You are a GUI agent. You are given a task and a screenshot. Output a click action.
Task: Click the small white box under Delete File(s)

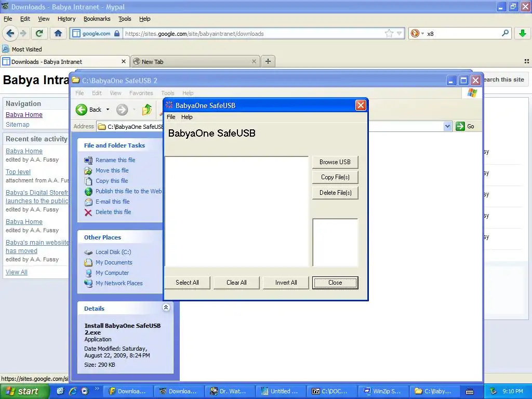click(335, 242)
